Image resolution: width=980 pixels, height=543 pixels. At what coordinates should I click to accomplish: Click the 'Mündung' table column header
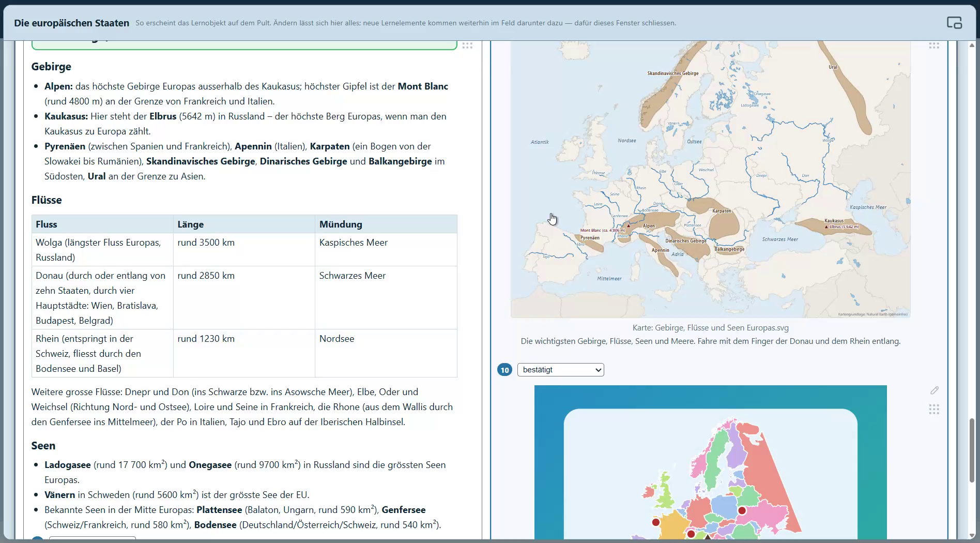[x=386, y=224]
